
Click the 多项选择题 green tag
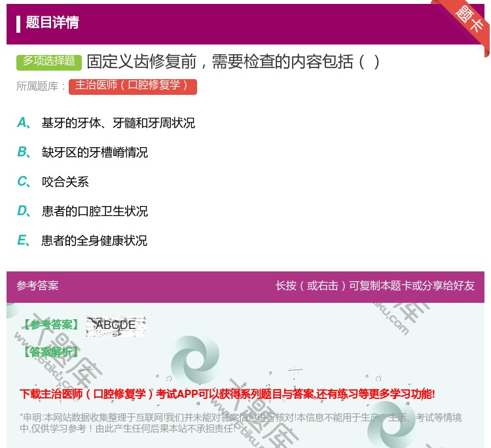tap(49, 61)
